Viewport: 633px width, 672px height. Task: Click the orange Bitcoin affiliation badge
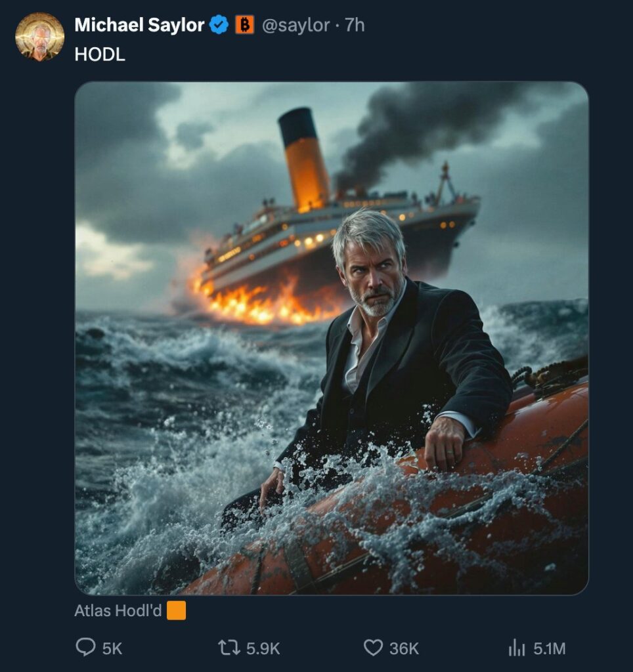tap(245, 26)
